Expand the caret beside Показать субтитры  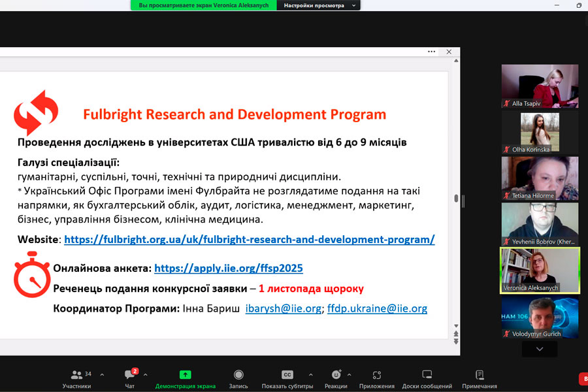[x=310, y=375]
